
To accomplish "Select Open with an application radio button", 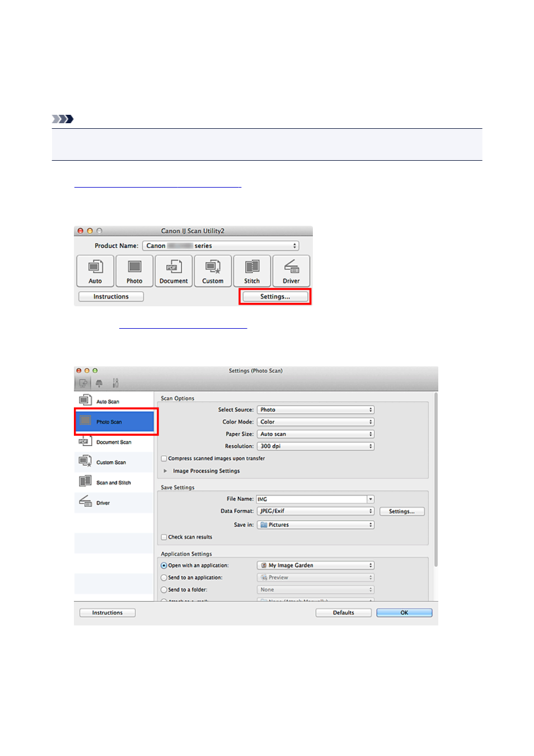I will point(164,566).
